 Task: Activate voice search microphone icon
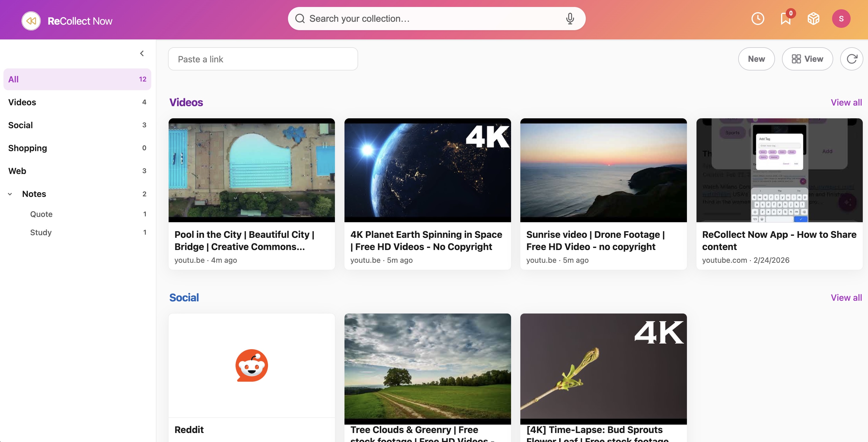[x=570, y=19]
